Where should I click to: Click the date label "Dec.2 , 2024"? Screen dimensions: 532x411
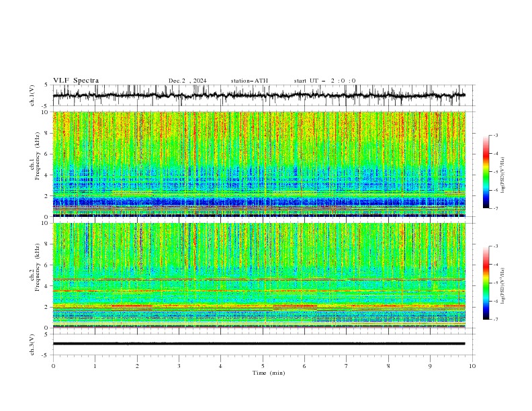click(187, 81)
